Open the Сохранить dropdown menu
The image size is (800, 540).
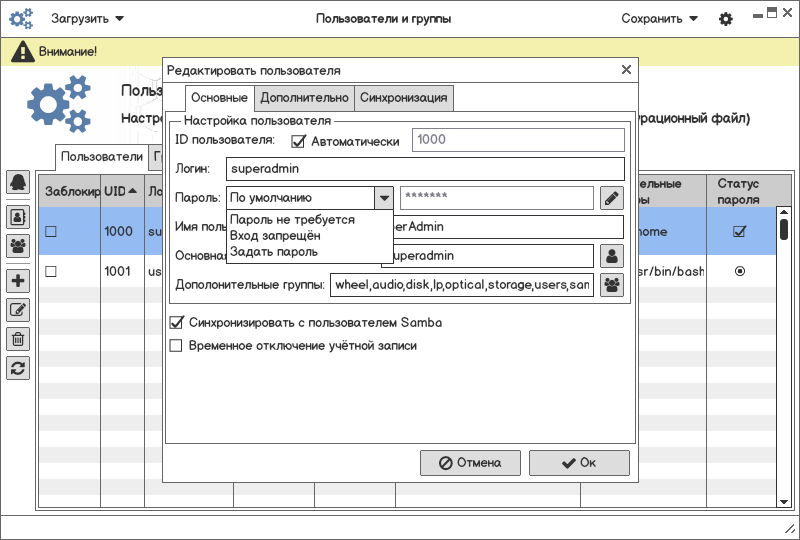tap(659, 19)
